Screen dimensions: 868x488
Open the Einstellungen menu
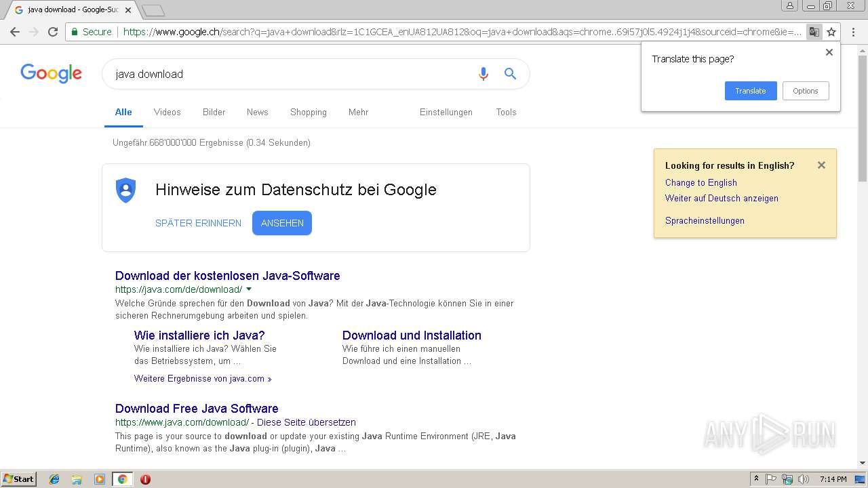[x=446, y=113]
